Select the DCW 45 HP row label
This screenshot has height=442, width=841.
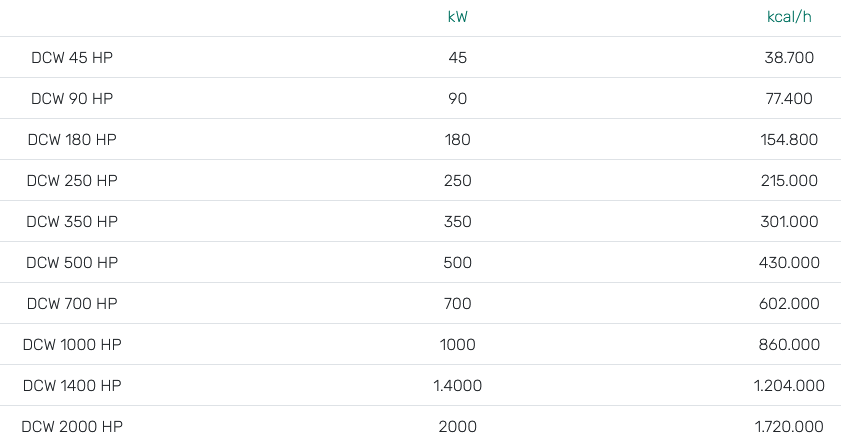click(x=72, y=58)
